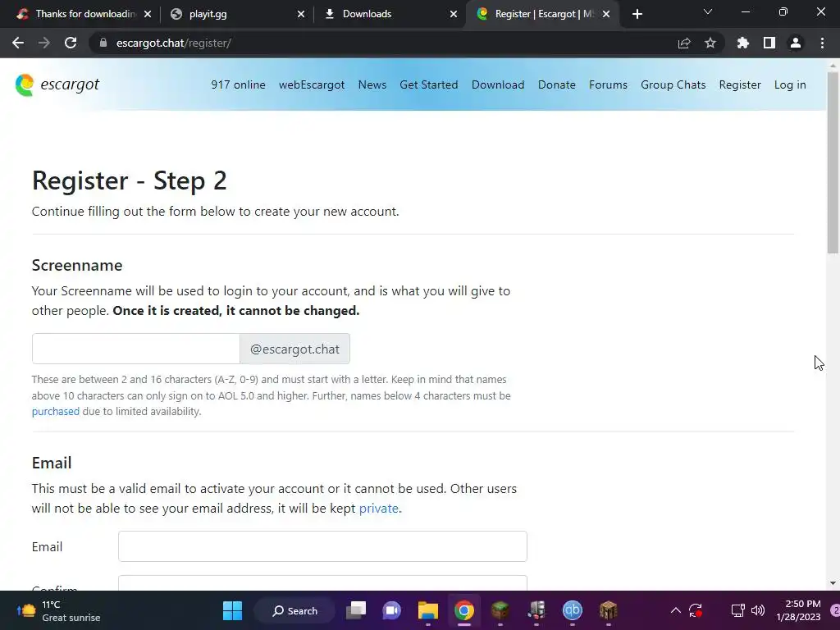Toggle the browser side panel icon

(769, 43)
